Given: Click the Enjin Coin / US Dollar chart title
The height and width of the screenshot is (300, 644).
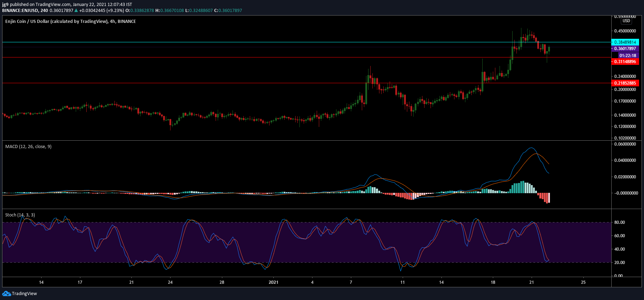Looking at the screenshot, I should click(x=70, y=21).
